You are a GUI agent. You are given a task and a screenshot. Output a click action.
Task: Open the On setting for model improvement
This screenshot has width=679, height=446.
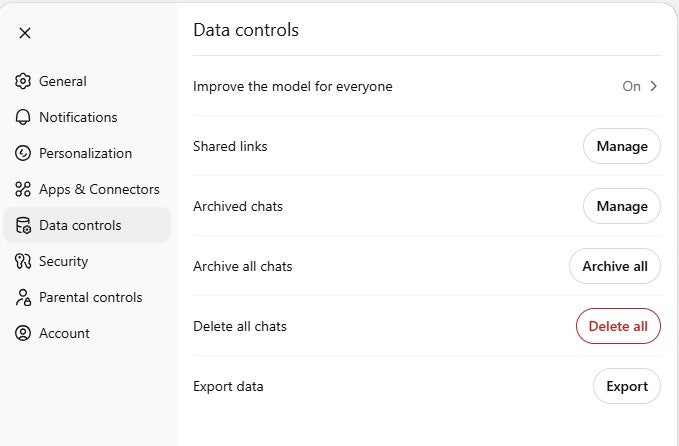point(631,86)
